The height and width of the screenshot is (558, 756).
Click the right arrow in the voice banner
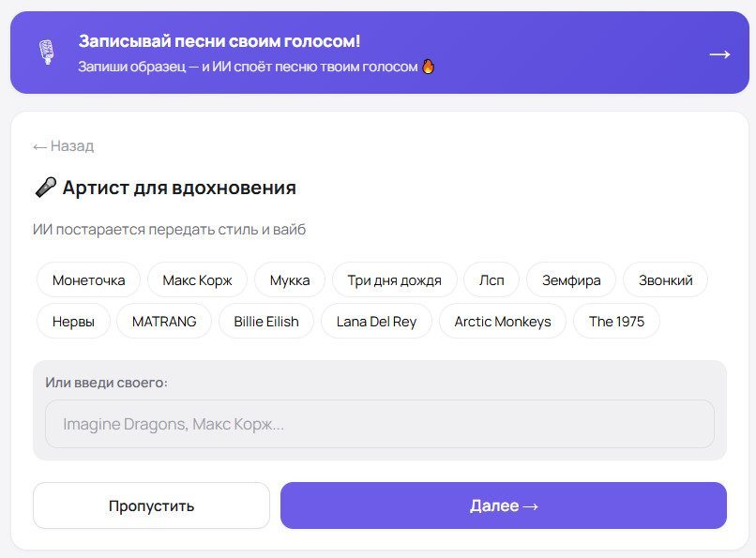tap(719, 54)
